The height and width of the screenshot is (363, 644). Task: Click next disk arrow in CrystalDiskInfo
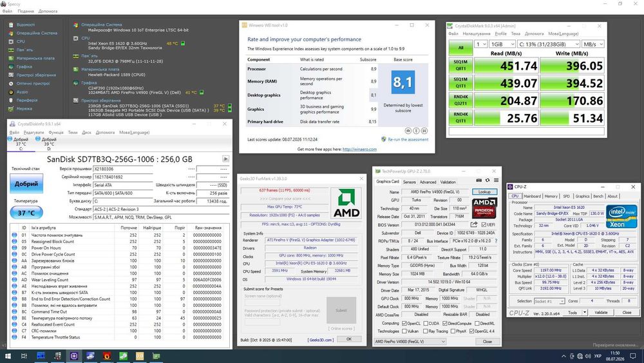click(x=225, y=159)
